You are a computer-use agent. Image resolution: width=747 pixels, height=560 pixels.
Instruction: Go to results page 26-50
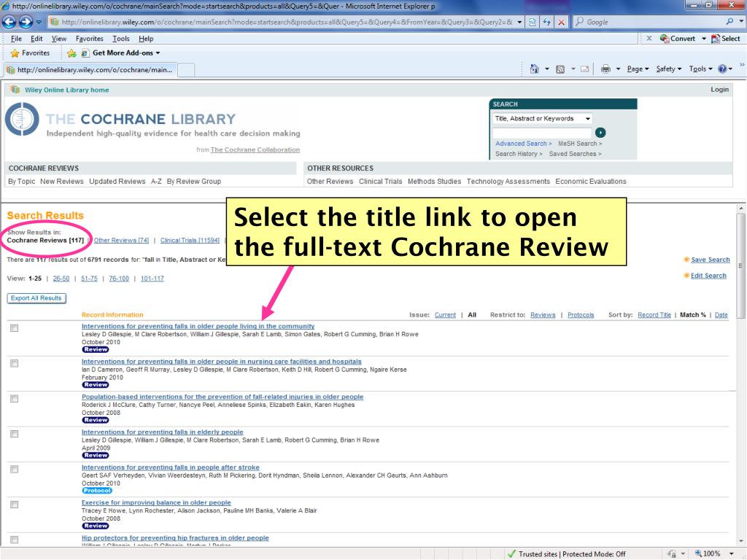(x=61, y=279)
